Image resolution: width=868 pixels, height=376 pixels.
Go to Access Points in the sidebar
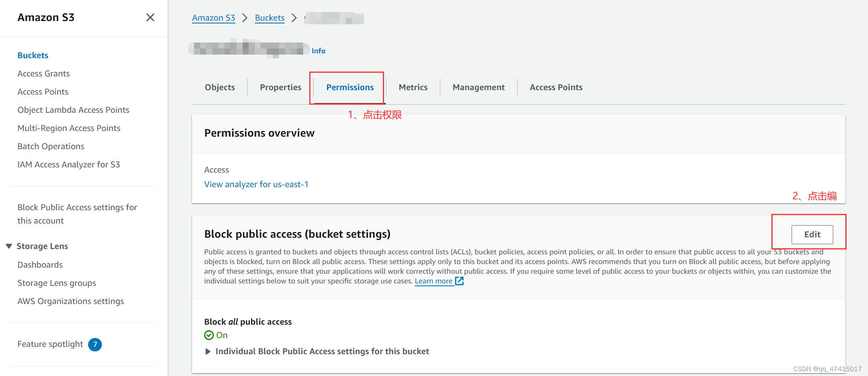pos(43,92)
